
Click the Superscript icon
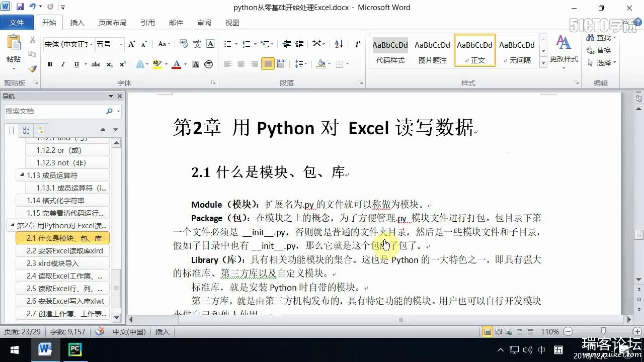(x=122, y=64)
